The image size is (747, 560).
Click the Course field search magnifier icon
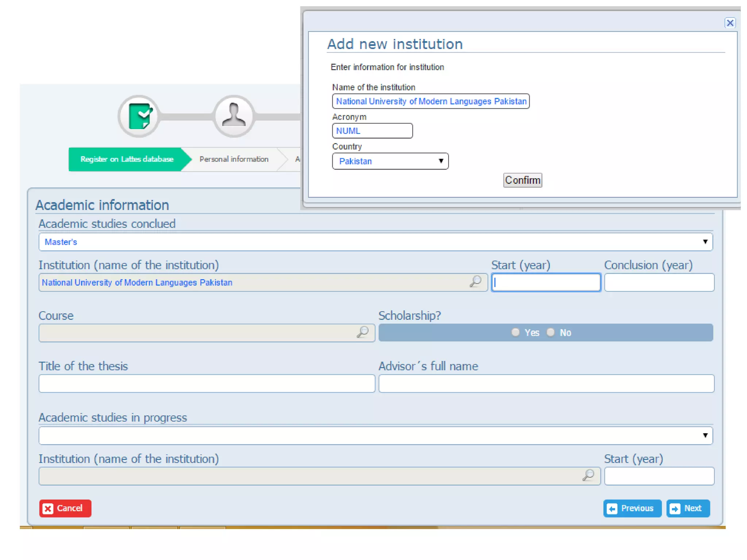(x=363, y=332)
